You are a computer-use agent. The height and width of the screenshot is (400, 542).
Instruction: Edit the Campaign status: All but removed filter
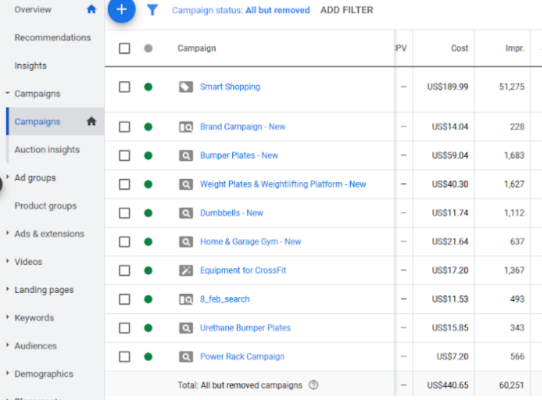click(x=241, y=10)
